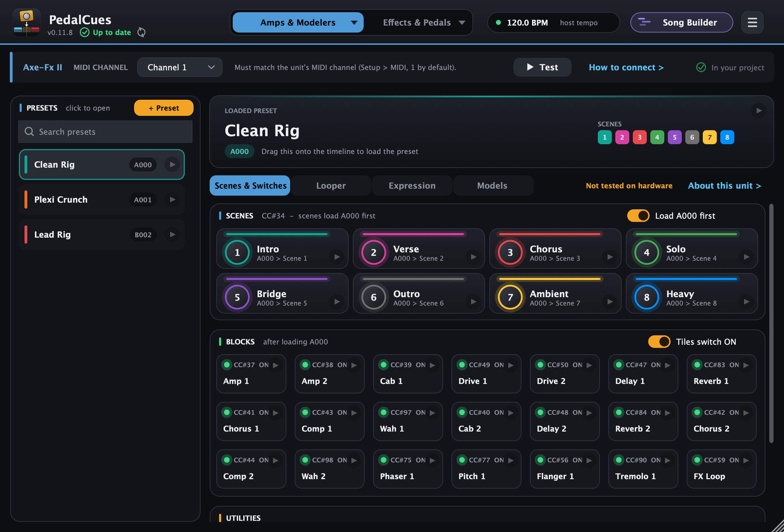Click the play icon on the loaded preset card

(x=759, y=111)
